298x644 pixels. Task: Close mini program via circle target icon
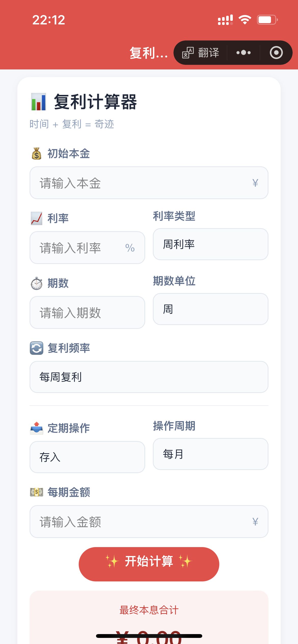[276, 53]
